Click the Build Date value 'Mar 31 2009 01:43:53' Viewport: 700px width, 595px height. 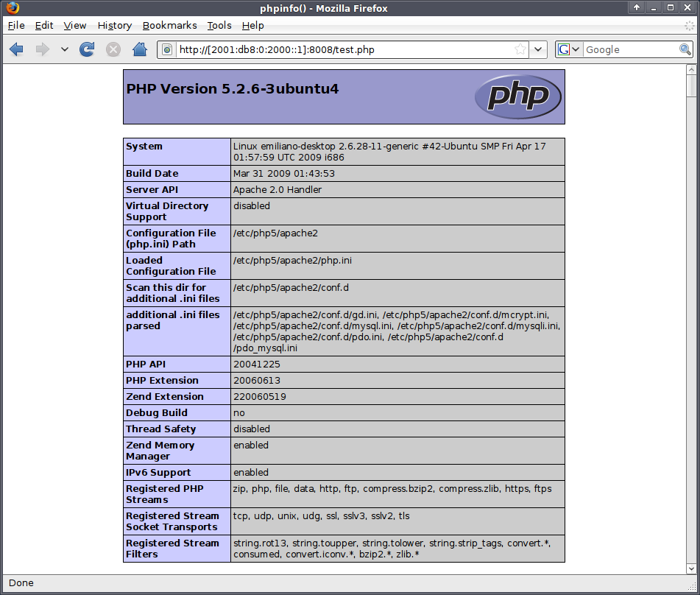point(284,173)
